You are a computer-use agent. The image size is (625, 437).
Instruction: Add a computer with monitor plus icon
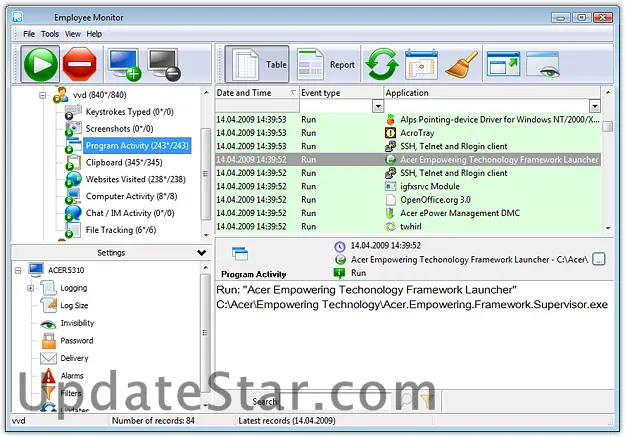(x=125, y=65)
